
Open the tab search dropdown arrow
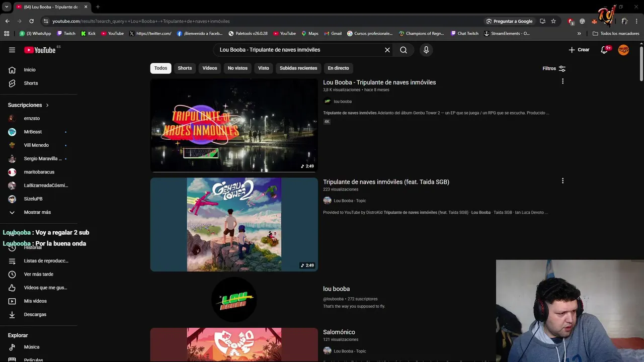point(7,7)
